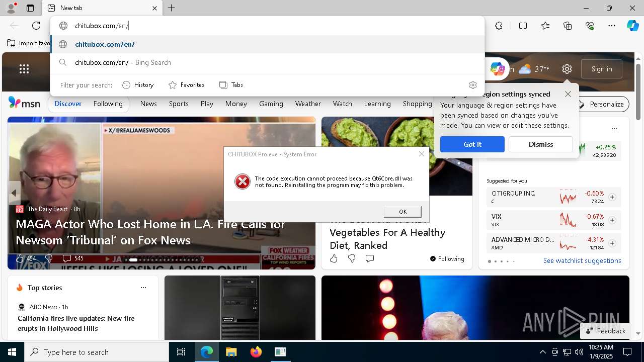Add CITIGROUP INC. to watchlist
The image size is (644, 362).
click(x=612, y=197)
